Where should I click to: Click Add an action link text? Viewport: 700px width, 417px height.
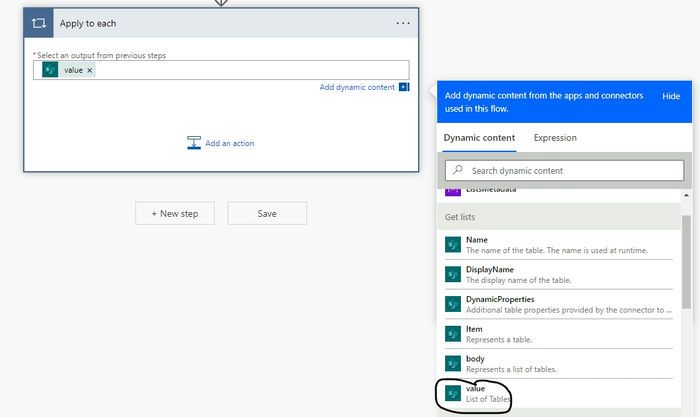229,143
